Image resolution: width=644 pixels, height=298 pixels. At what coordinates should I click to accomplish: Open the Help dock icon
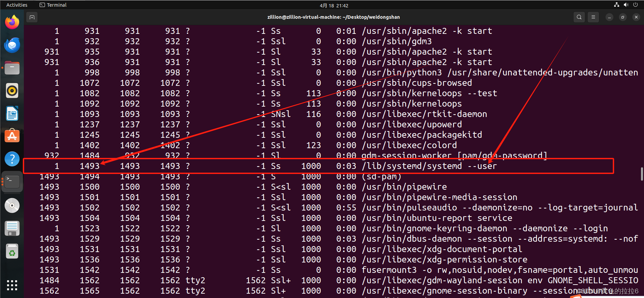click(x=12, y=159)
